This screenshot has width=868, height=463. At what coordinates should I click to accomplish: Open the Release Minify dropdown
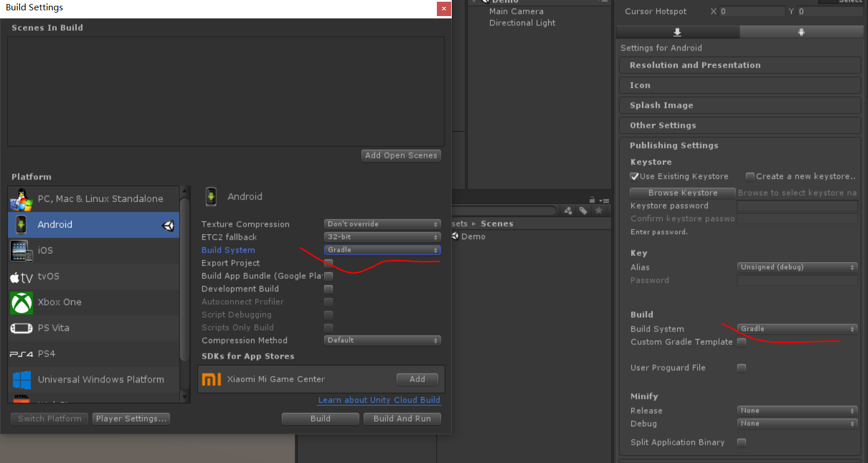pos(797,410)
